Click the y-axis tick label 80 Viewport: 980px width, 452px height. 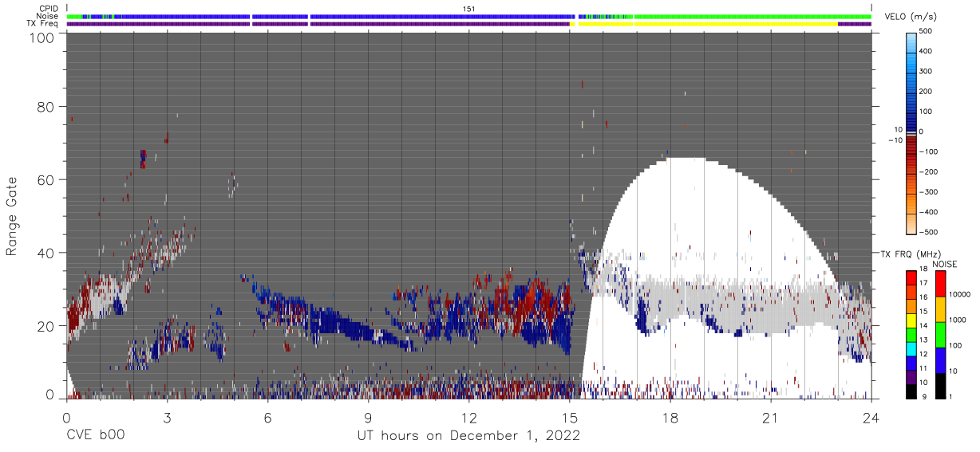(46, 107)
